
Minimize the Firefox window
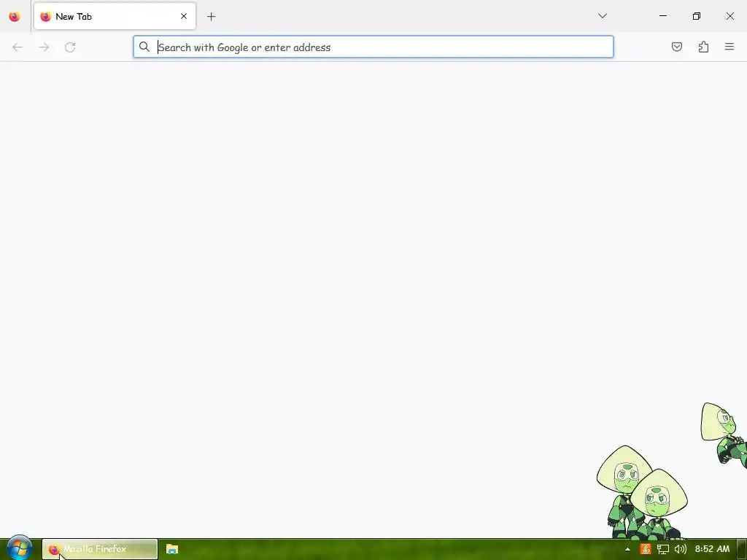tap(662, 16)
